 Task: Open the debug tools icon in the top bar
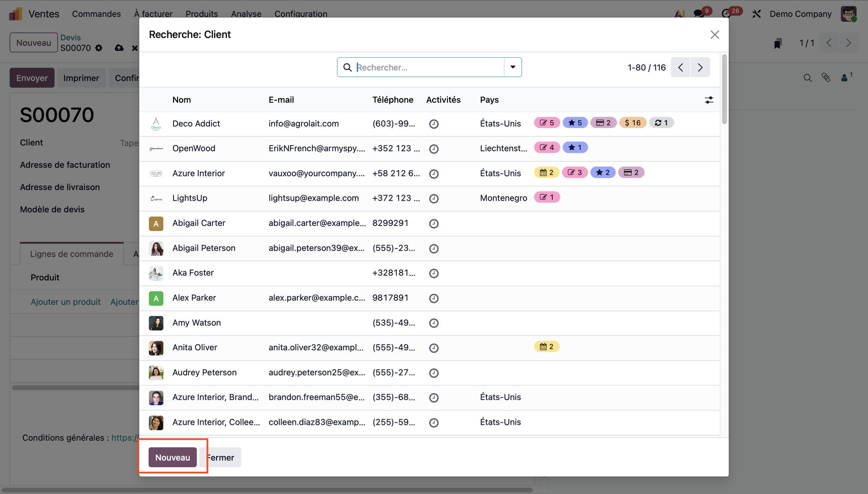coord(756,14)
